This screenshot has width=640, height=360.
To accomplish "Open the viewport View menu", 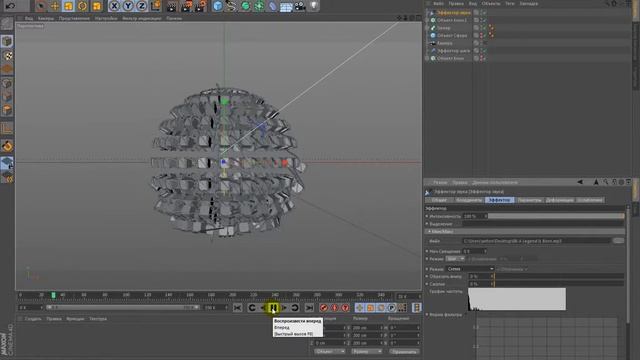I will tap(29, 18).
